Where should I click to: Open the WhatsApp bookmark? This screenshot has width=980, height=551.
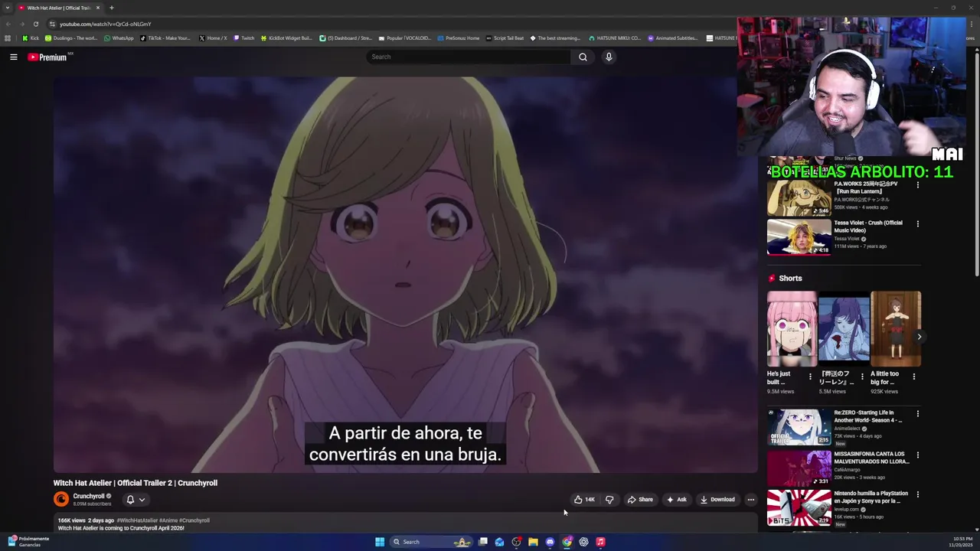pyautogui.click(x=119, y=37)
